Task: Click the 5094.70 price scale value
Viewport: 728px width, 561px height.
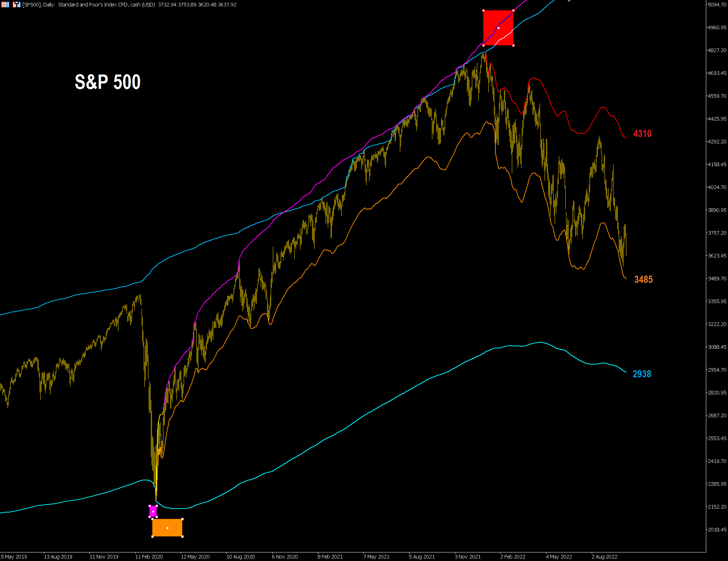Action: pyautogui.click(x=717, y=5)
